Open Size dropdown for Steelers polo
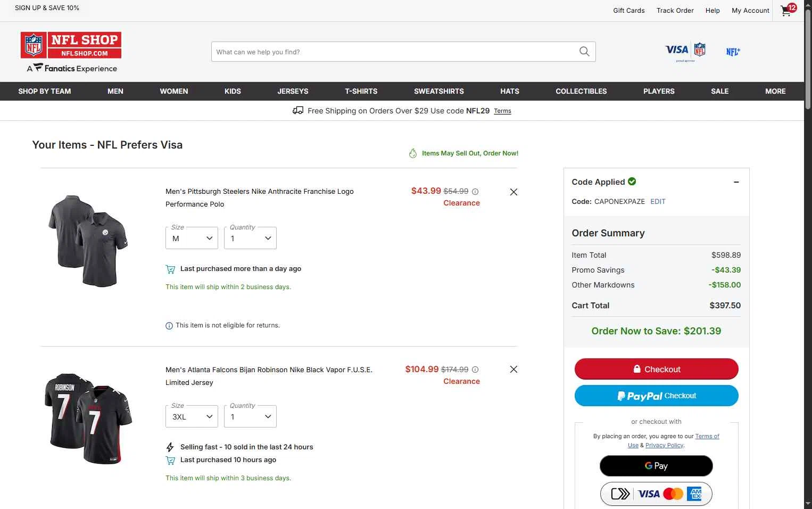The width and height of the screenshot is (812, 509). [192, 238]
